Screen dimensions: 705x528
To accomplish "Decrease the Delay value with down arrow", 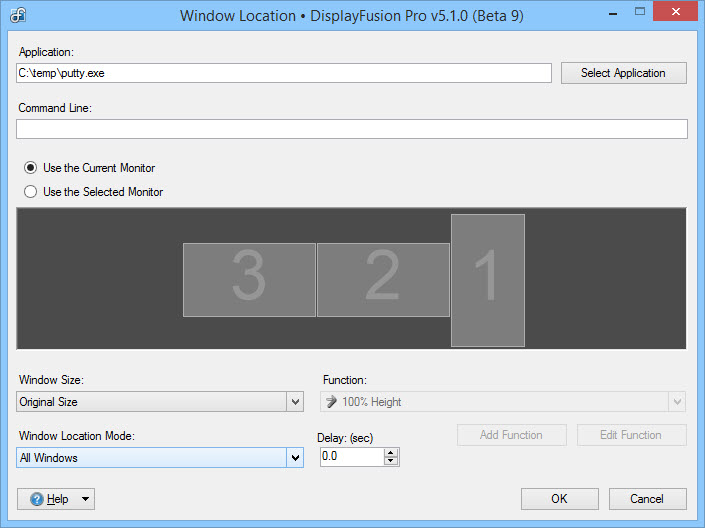I will pyautogui.click(x=391, y=461).
